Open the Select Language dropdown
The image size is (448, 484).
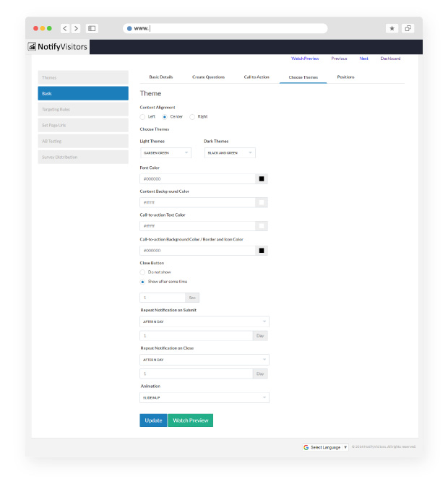point(325,447)
